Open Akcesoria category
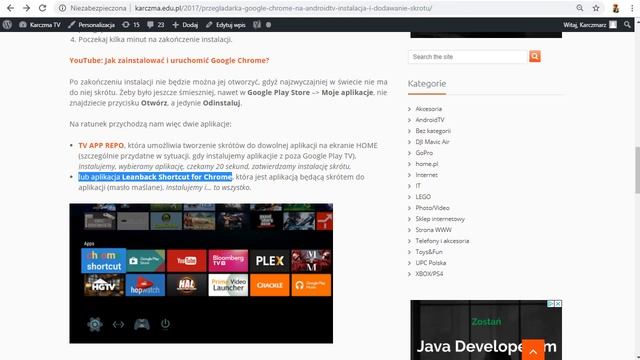Screen dimensions: 640x360 coord(429,109)
